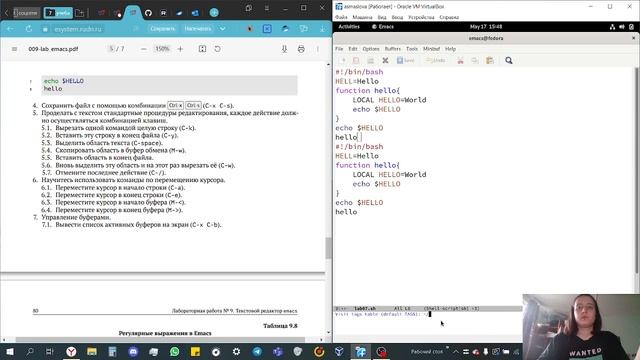Click the PDF horizontal scrollbar
Viewport: 640px width, 360px height.
pyautogui.click(x=160, y=340)
